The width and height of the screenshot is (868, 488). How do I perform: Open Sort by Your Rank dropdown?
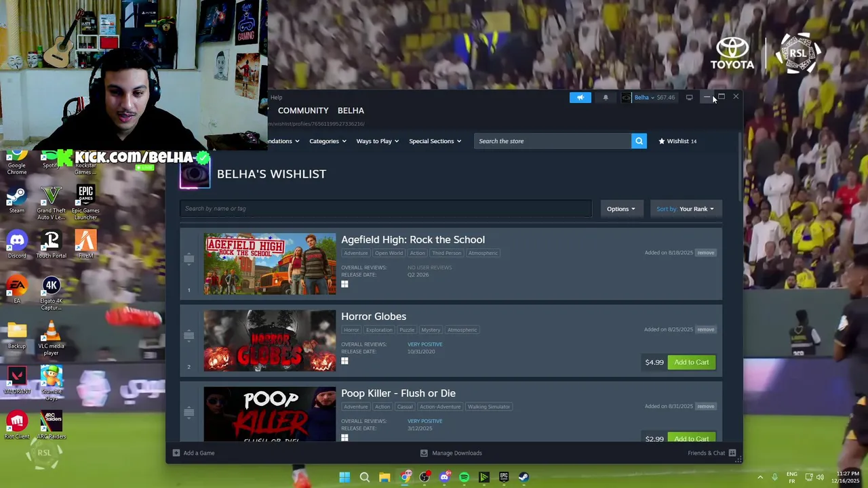coord(685,209)
